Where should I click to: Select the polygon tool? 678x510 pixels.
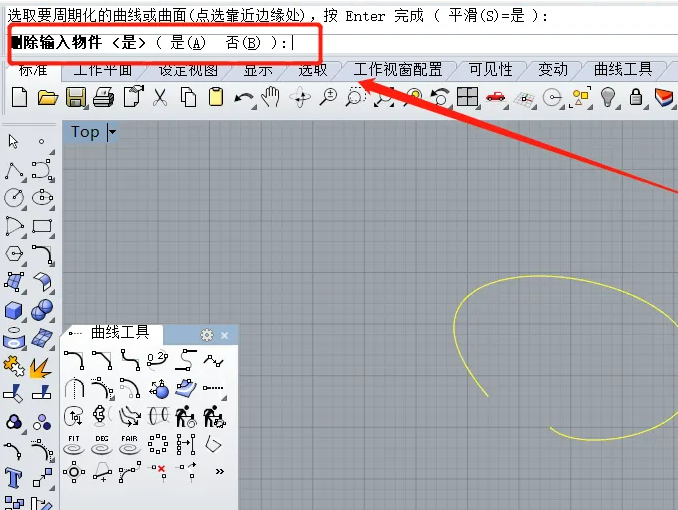tap(14, 253)
